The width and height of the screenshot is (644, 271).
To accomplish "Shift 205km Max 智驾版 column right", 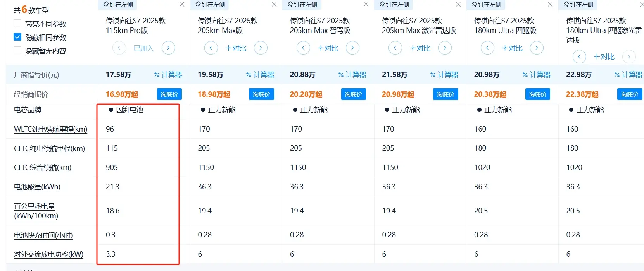I will tap(352, 48).
